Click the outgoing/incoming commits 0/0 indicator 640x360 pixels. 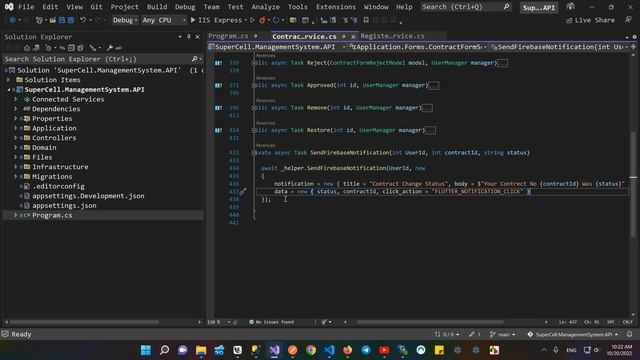447,334
